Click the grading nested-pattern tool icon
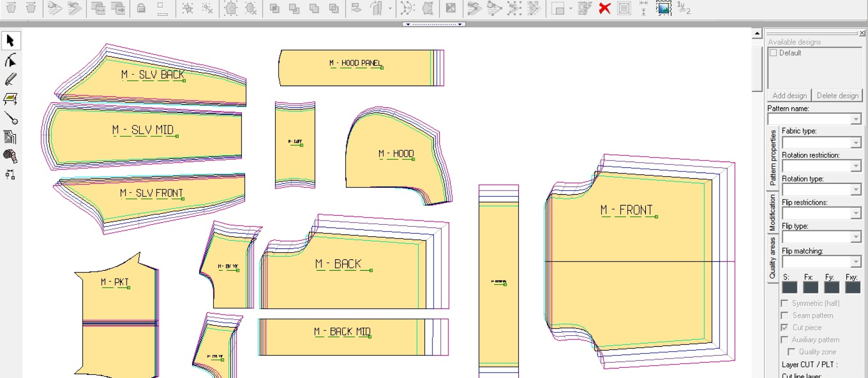This screenshot has width=868, height=378. [10, 137]
